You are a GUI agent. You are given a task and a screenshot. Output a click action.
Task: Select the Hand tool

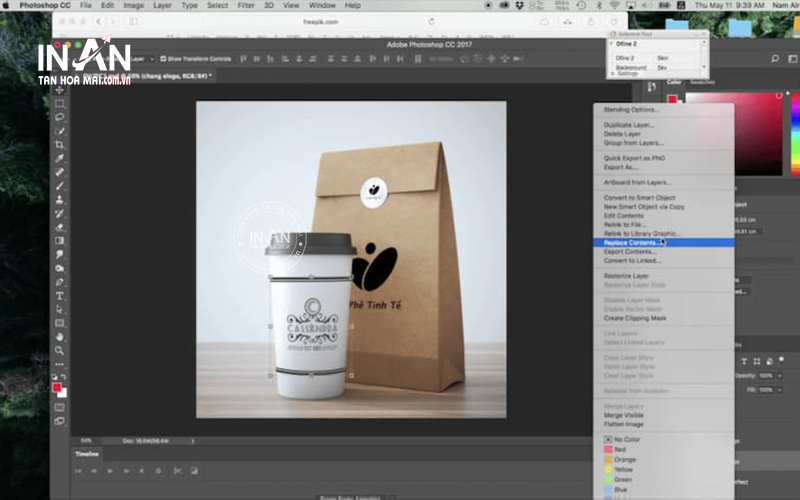tap(60, 337)
